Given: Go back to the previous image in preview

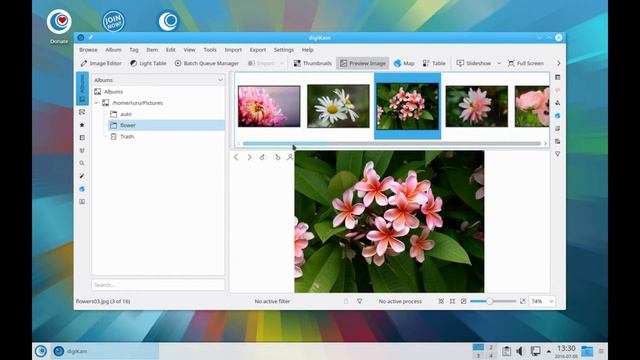Looking at the screenshot, I should pos(236,157).
